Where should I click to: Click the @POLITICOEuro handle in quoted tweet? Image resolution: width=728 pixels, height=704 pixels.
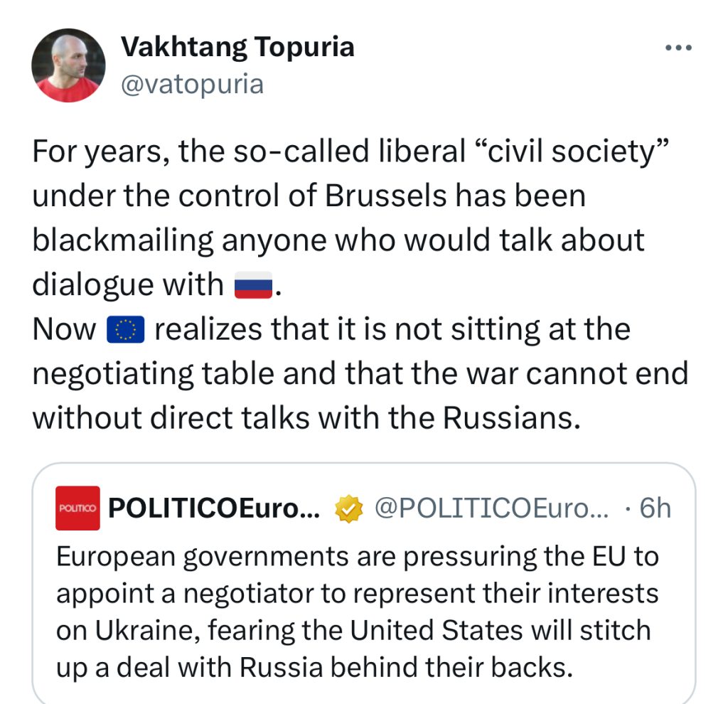point(491,508)
